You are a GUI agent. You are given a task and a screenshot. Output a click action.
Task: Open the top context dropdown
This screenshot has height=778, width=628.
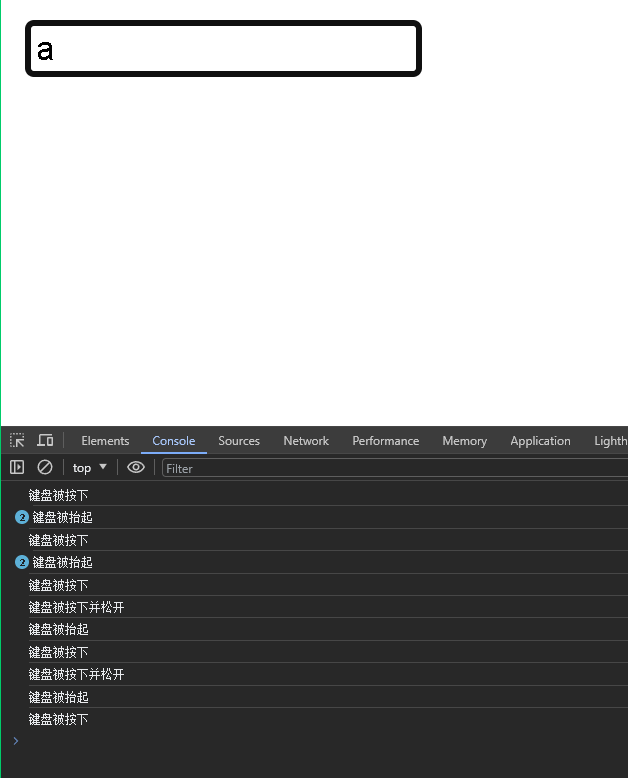click(x=90, y=467)
